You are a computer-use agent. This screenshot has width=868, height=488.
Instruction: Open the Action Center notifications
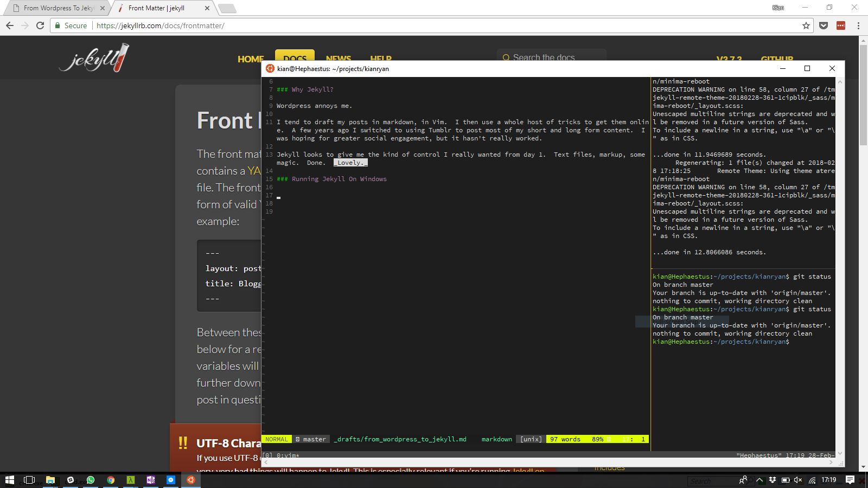coord(850,480)
